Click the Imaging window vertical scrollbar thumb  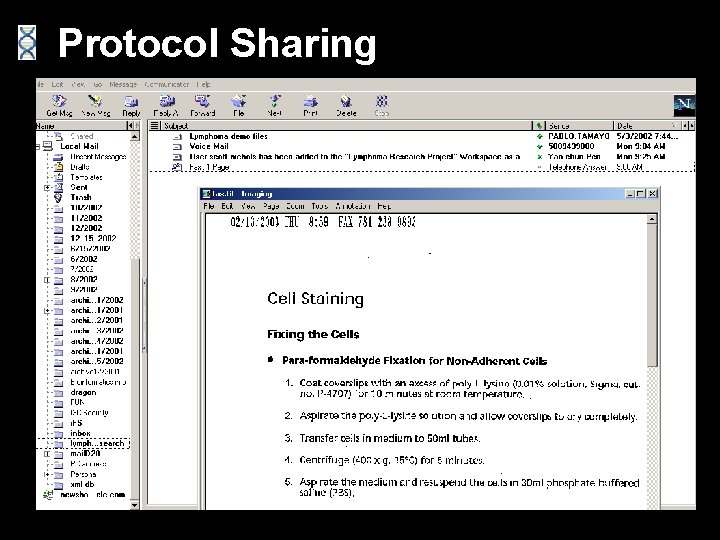(652, 295)
